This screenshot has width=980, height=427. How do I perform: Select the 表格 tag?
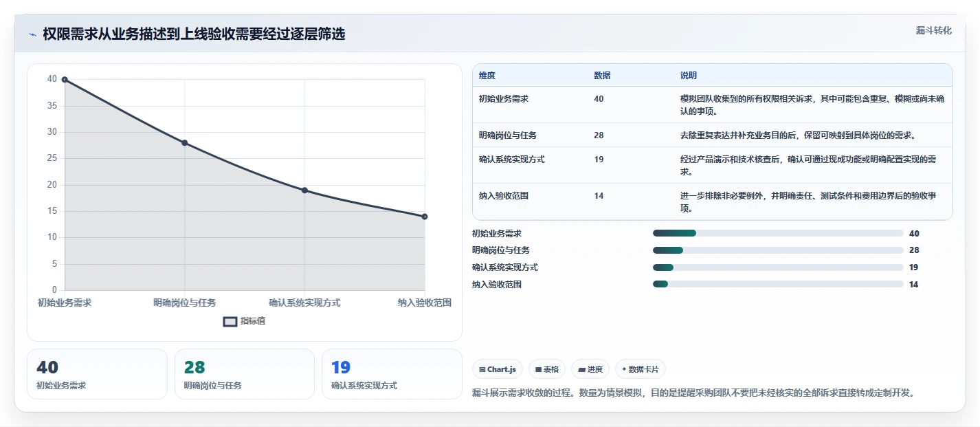click(x=547, y=369)
